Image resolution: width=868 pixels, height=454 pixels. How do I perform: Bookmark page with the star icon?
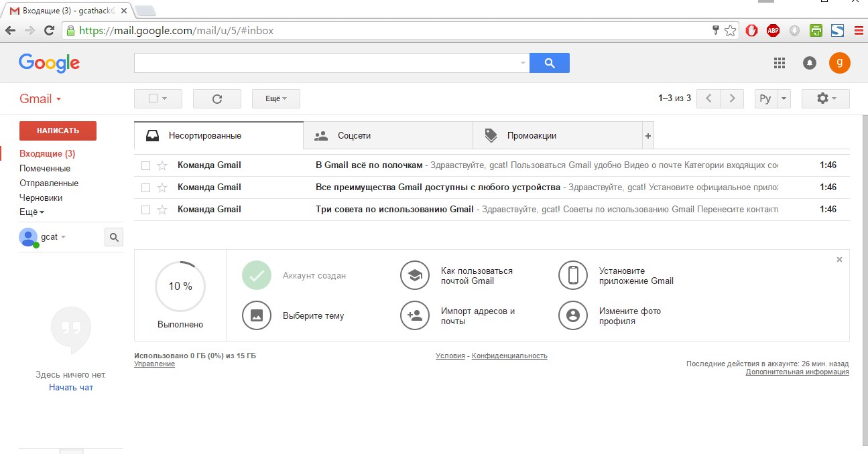point(730,31)
